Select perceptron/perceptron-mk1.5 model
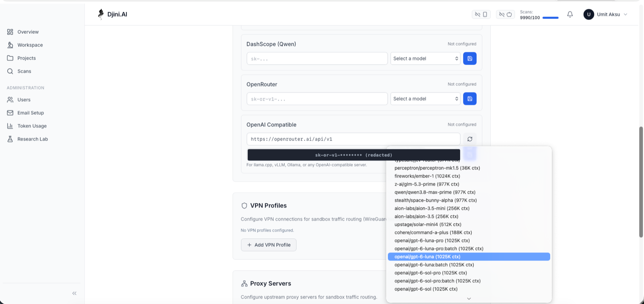 click(x=469, y=168)
